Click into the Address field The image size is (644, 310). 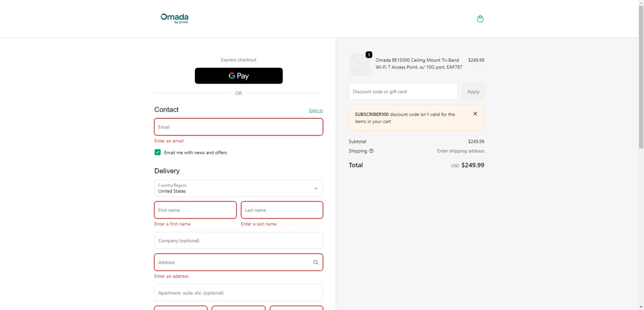click(x=239, y=262)
